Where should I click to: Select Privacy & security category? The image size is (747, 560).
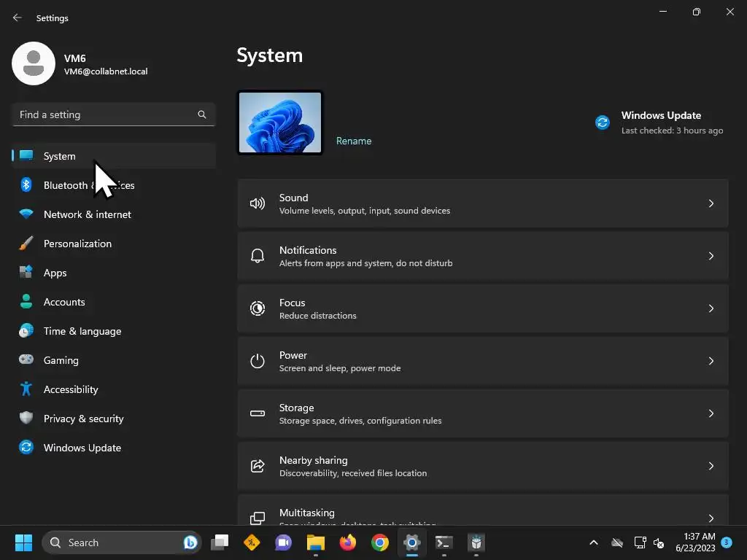pos(113,418)
